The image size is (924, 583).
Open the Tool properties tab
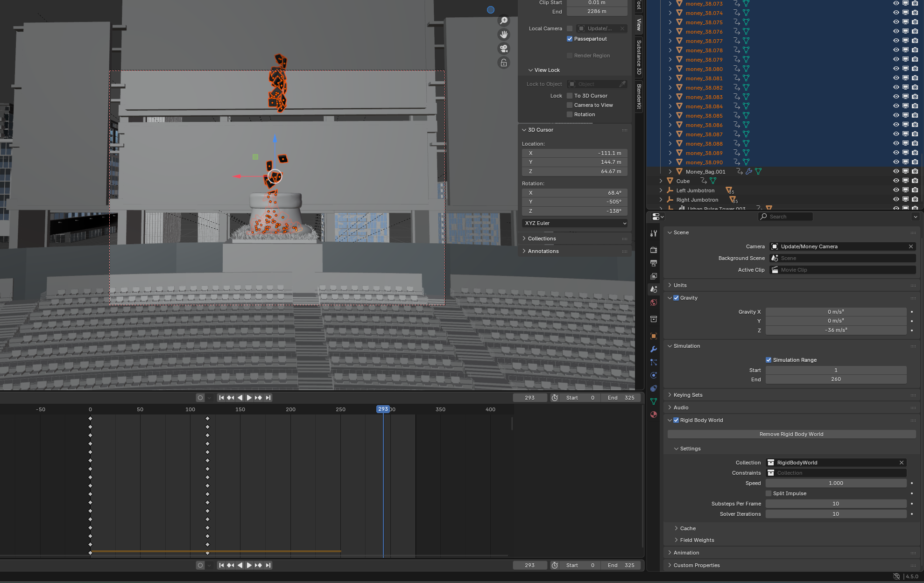pyautogui.click(x=654, y=233)
